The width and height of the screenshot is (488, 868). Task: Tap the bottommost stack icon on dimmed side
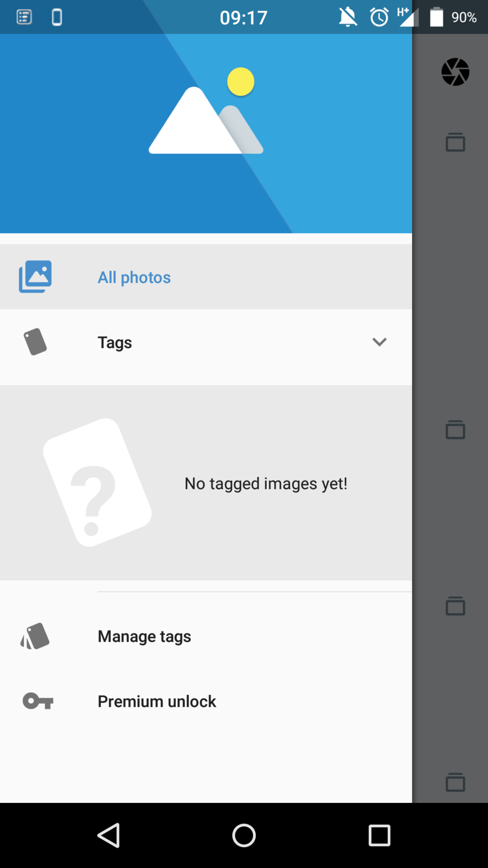455,782
